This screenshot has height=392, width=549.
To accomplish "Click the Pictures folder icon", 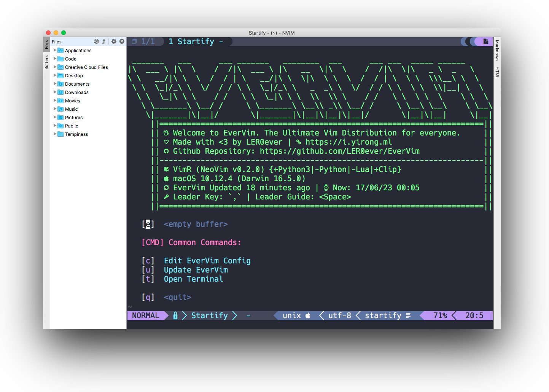I will tap(60, 117).
